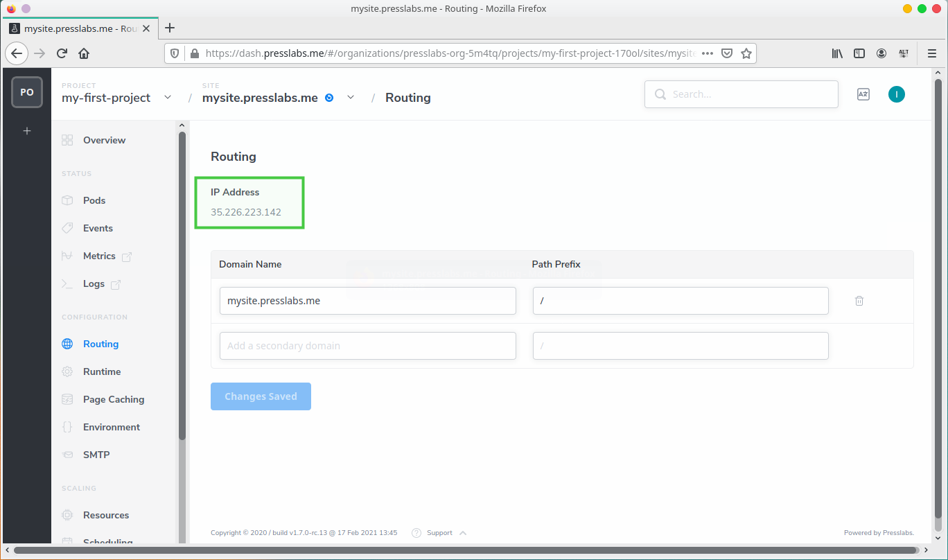The image size is (948, 560).
Task: Open the Runtime configuration
Action: pos(102,371)
